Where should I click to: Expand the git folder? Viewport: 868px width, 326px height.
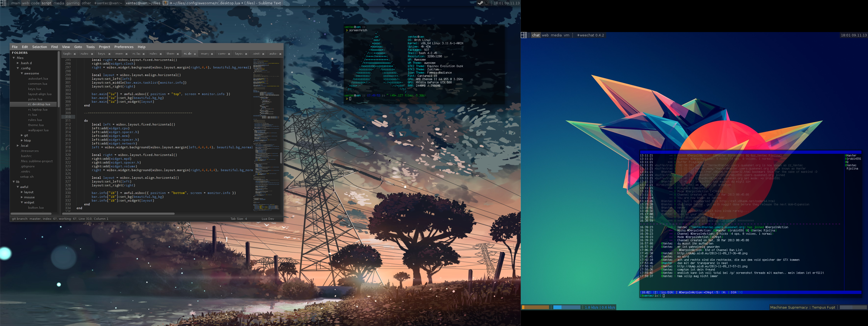(22, 135)
